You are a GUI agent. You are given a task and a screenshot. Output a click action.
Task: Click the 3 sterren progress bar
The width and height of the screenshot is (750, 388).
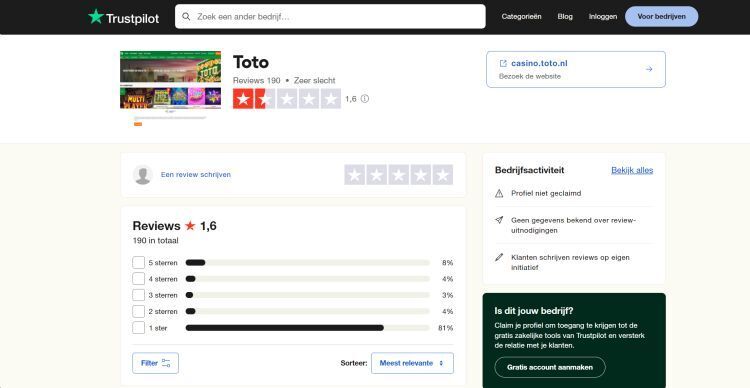coord(308,295)
